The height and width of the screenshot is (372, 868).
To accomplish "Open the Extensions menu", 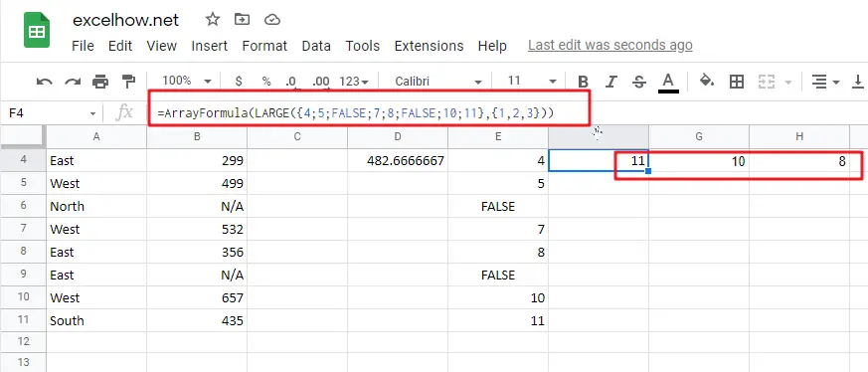I will click(x=429, y=46).
